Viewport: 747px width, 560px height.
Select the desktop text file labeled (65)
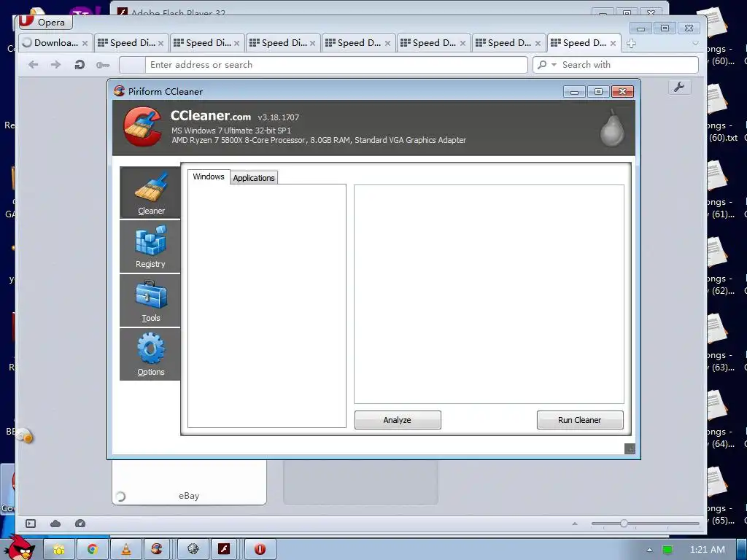tap(721, 496)
